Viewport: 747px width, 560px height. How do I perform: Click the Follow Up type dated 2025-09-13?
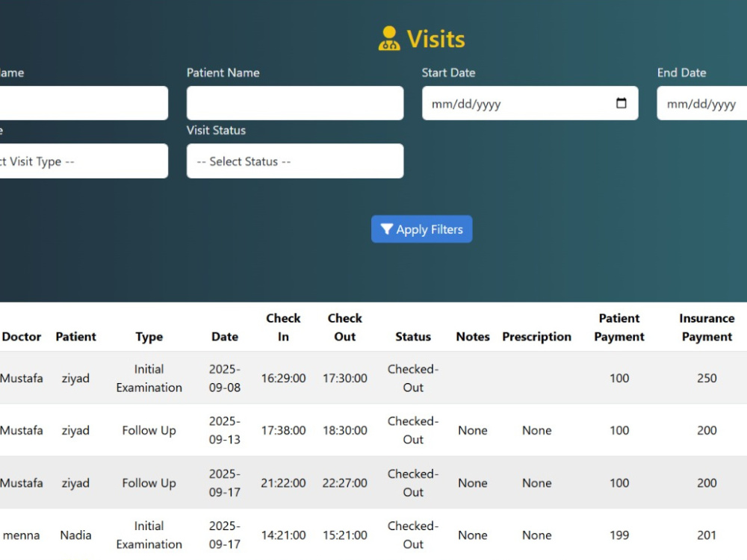click(x=149, y=430)
